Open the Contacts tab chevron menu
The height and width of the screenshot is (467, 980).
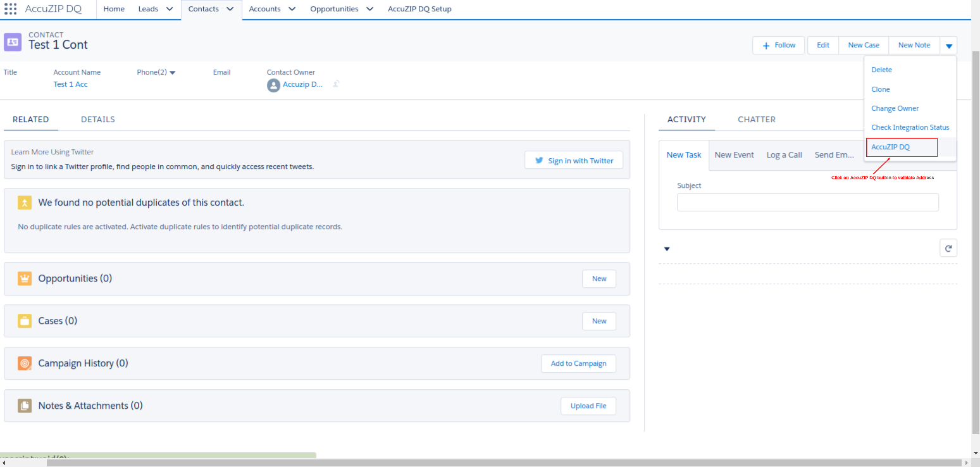point(230,9)
